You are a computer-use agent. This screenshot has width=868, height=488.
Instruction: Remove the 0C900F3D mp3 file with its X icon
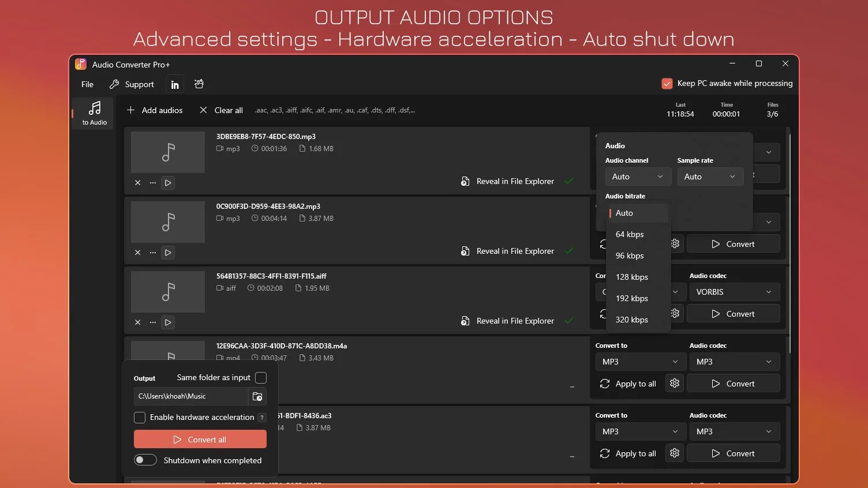click(138, 253)
